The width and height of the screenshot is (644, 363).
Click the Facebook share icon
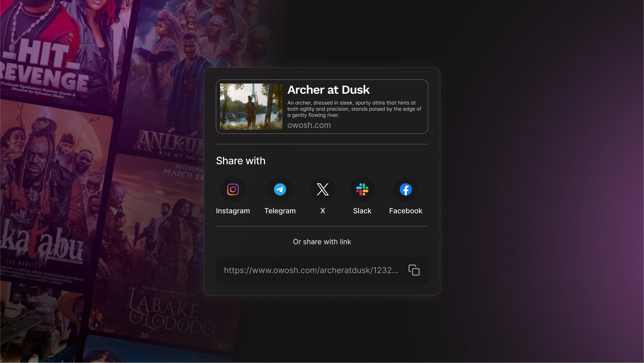tap(406, 189)
